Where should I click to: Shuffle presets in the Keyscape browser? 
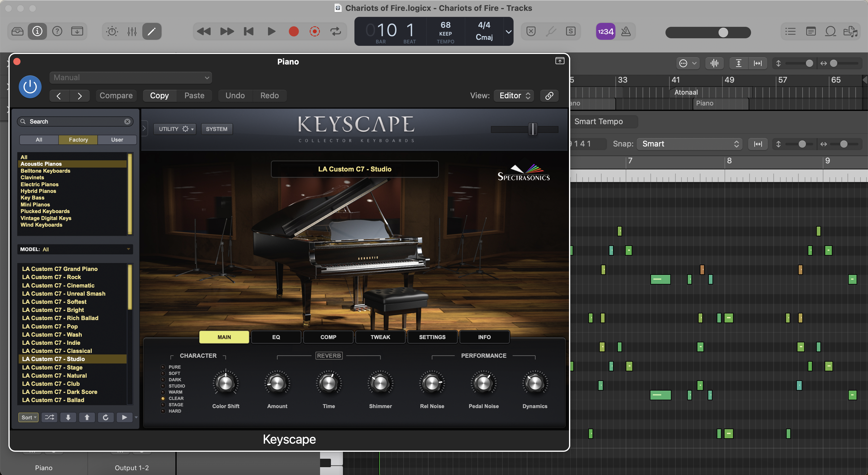(x=49, y=417)
